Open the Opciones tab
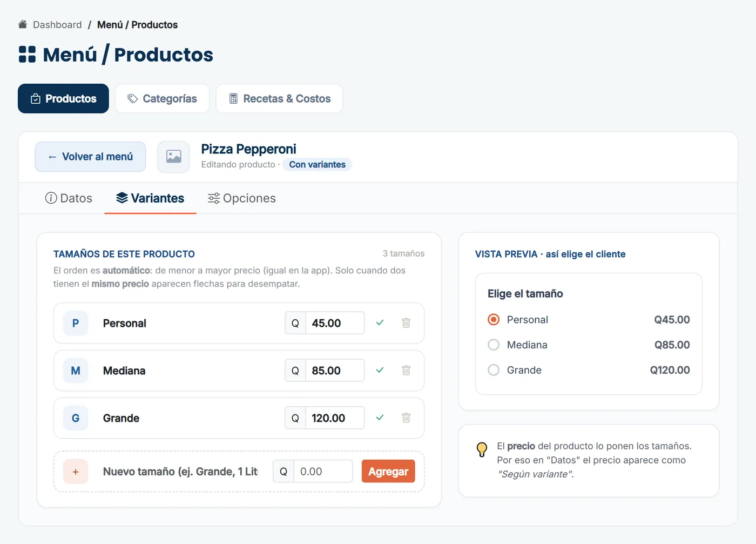The height and width of the screenshot is (544, 756). click(x=242, y=198)
